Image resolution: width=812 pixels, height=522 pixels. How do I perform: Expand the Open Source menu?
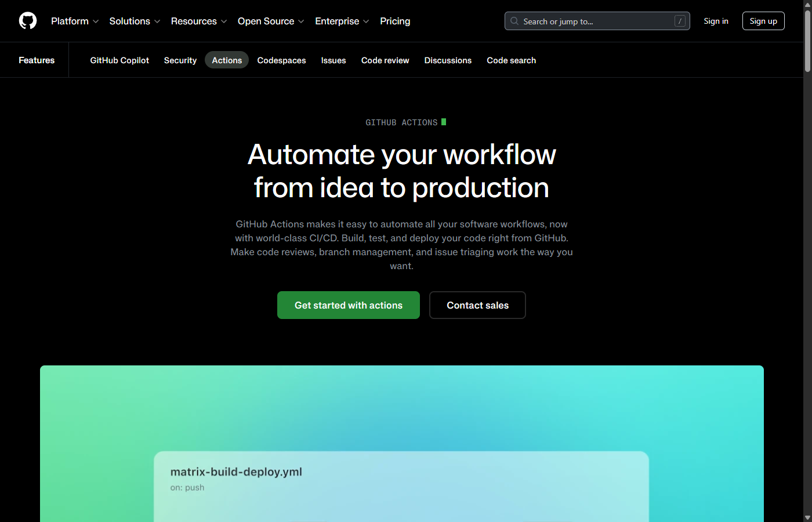(266, 21)
